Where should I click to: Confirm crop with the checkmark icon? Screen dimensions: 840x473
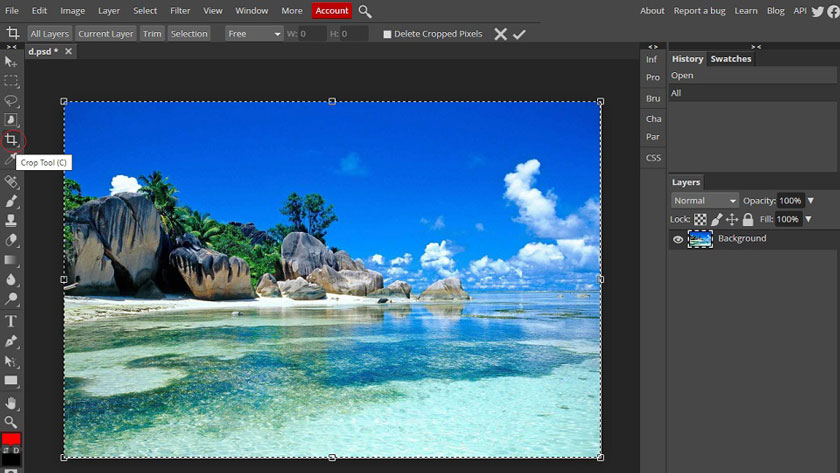coord(519,34)
